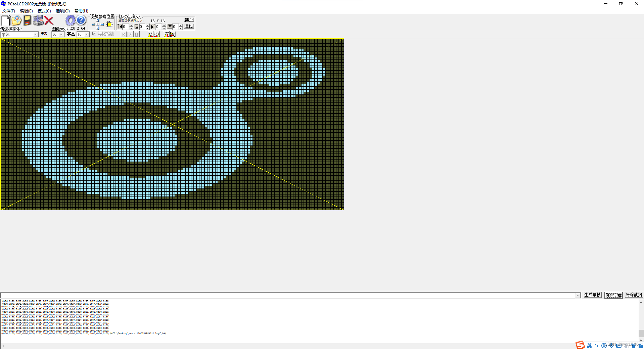Screen dimensions: 644x349
Task: Open the 模式(C) menu
Action: tap(44, 11)
